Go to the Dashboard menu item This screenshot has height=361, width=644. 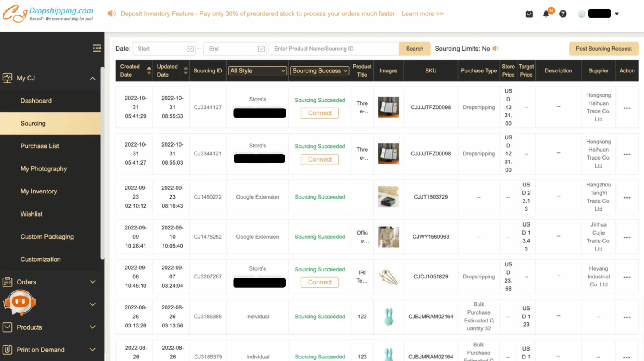(36, 101)
